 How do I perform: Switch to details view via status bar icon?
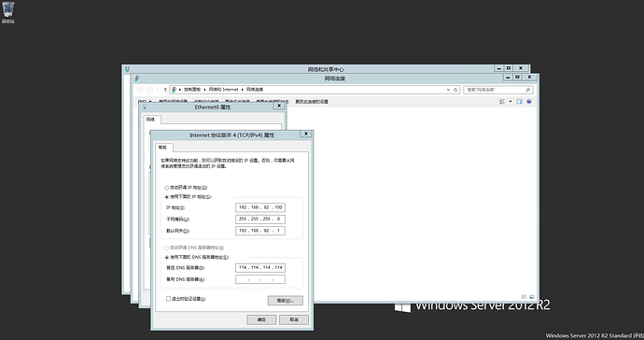(x=525, y=297)
